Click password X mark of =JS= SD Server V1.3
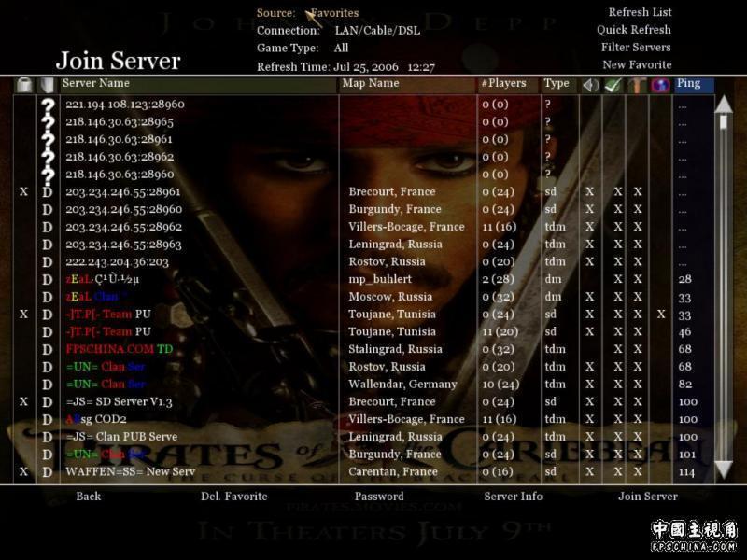This screenshot has height=560, width=747. tap(24, 402)
